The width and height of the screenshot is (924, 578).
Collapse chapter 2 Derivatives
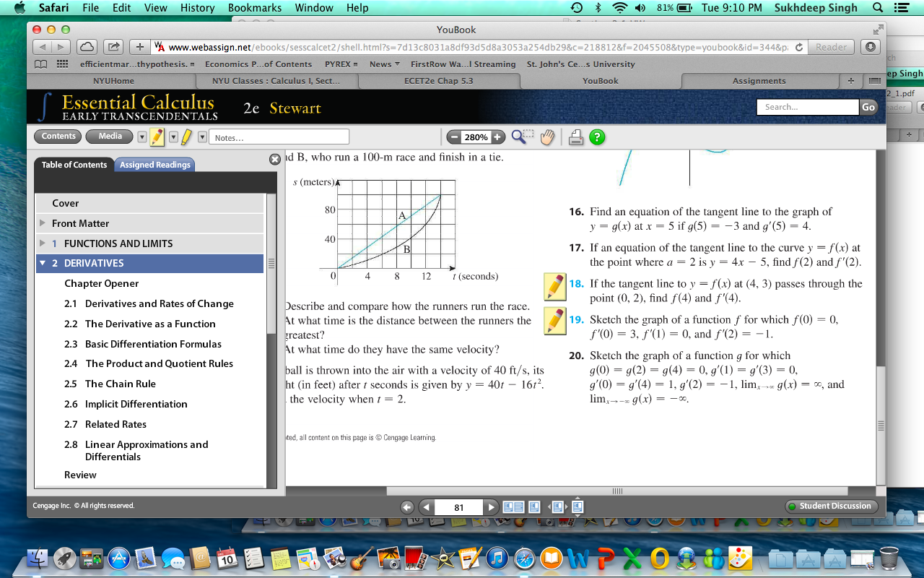pyautogui.click(x=43, y=263)
